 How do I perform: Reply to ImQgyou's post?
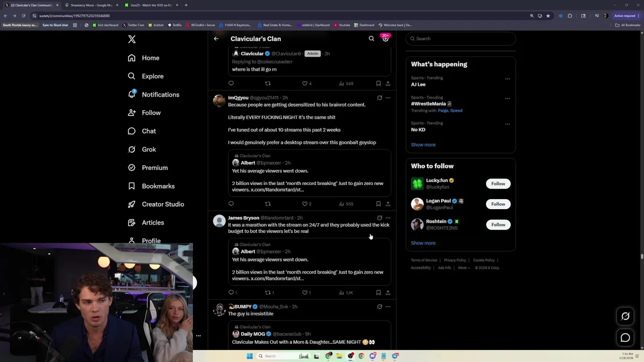click(231, 204)
